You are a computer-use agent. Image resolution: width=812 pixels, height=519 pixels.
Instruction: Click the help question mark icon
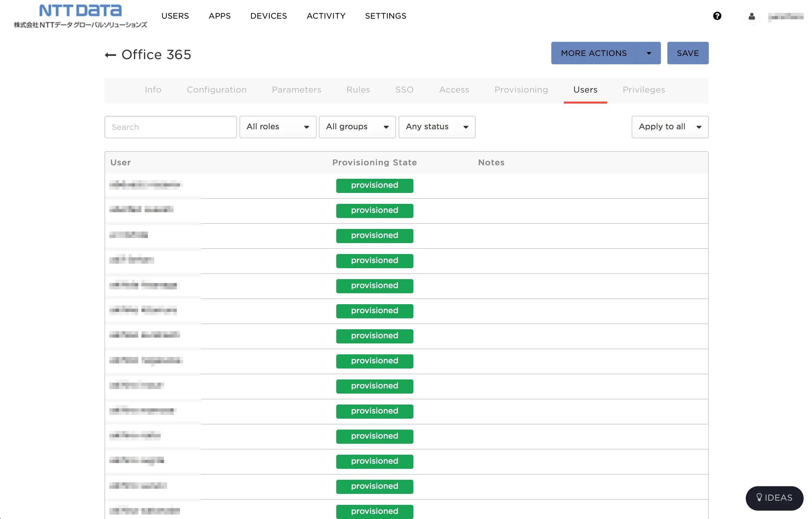(717, 16)
